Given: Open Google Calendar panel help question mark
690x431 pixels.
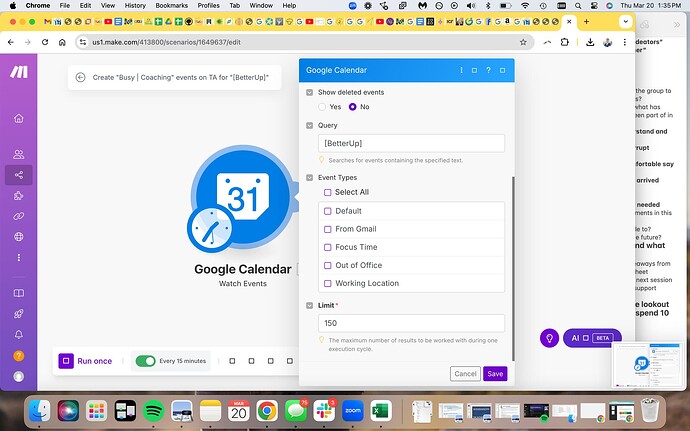Looking at the screenshot, I should click(x=488, y=70).
